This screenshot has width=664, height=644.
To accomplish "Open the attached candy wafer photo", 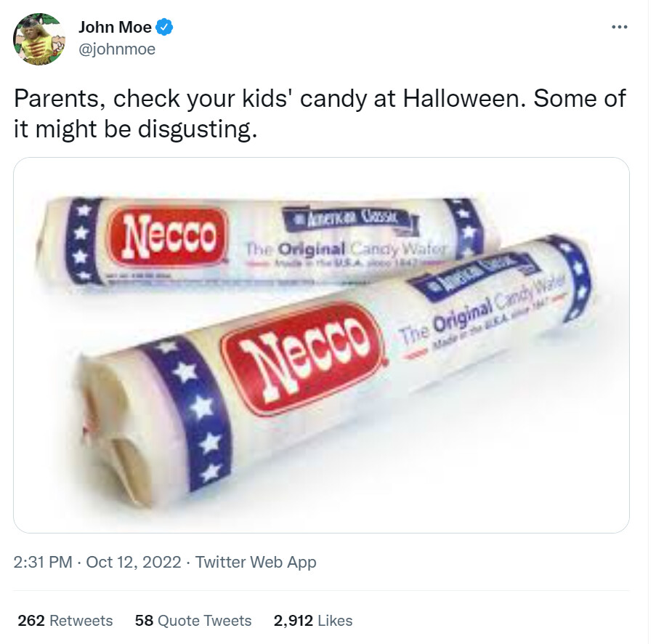I will point(321,345).
